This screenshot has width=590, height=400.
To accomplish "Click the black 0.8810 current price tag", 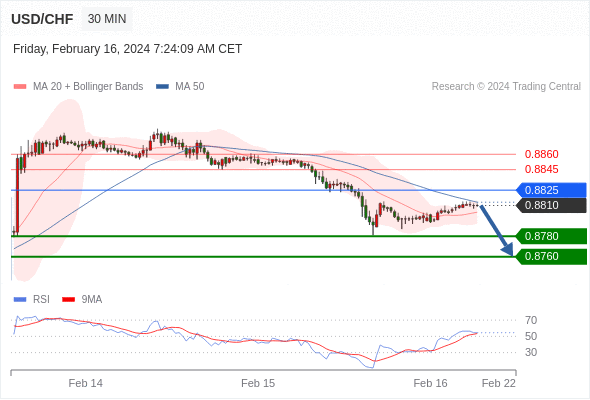I will click(x=551, y=205).
